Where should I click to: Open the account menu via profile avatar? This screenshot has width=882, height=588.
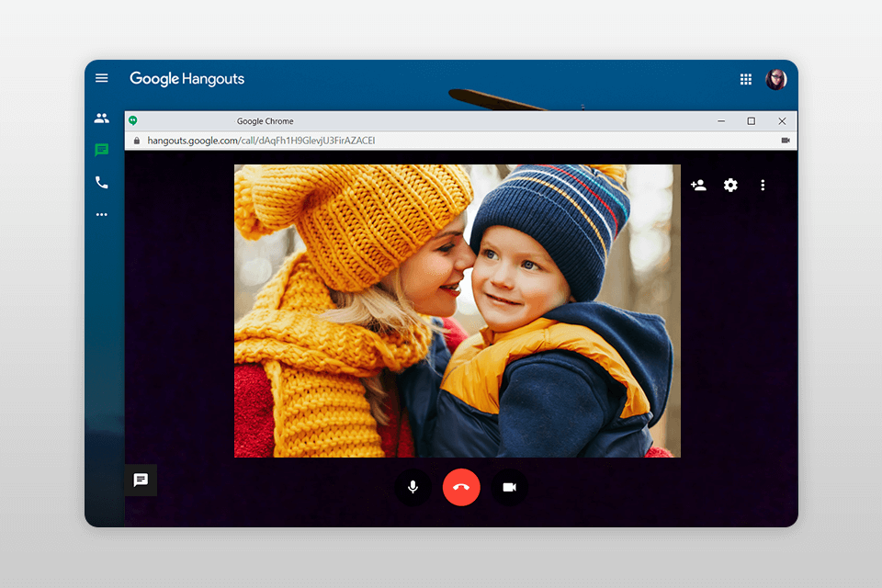777,79
